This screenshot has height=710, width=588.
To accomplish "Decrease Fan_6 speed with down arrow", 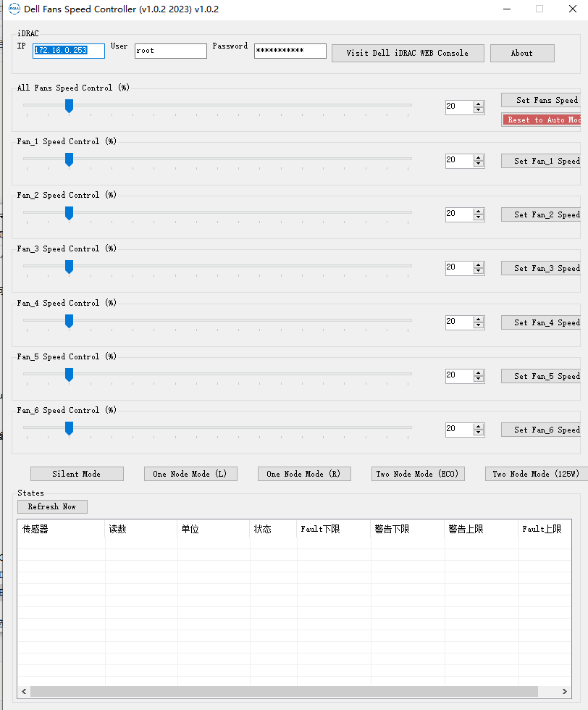I will (x=479, y=432).
